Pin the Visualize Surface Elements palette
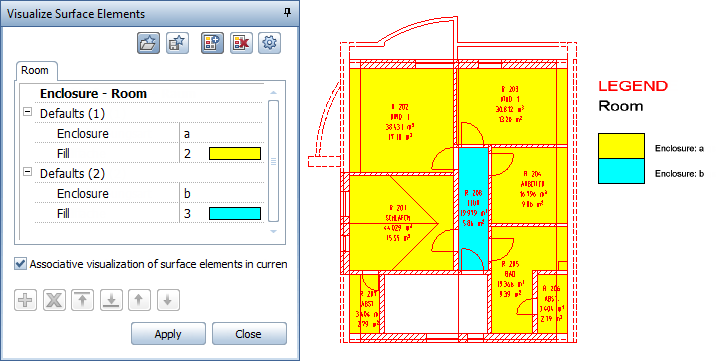 point(287,13)
